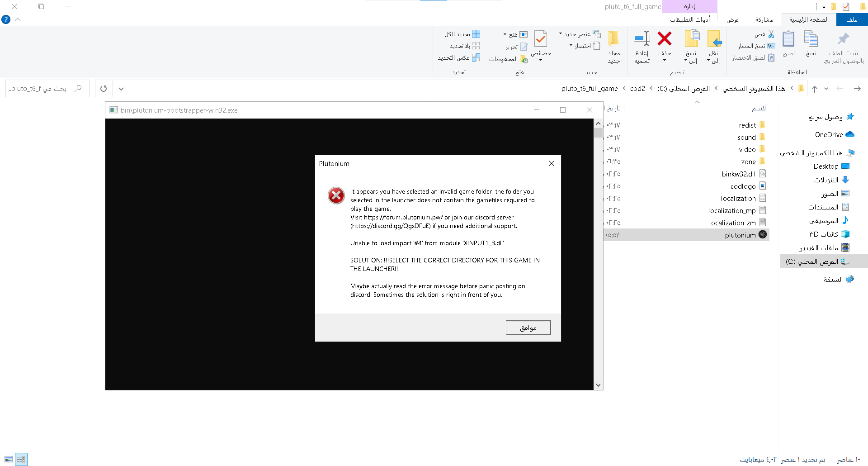The height and width of the screenshot is (466, 868).
Task: Expand address bar history dropdown
Action: point(121,89)
